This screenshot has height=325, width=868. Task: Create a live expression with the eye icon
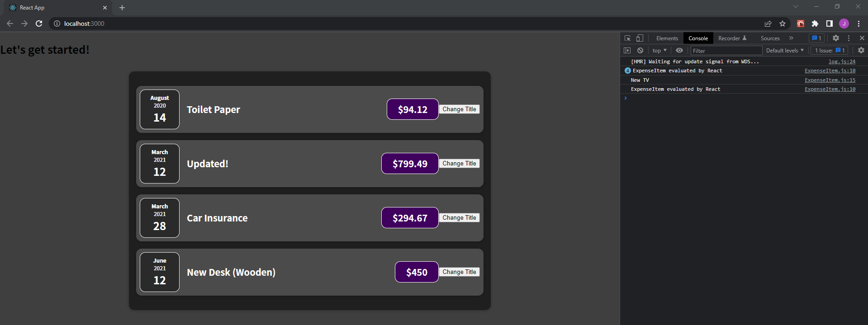[x=679, y=50]
